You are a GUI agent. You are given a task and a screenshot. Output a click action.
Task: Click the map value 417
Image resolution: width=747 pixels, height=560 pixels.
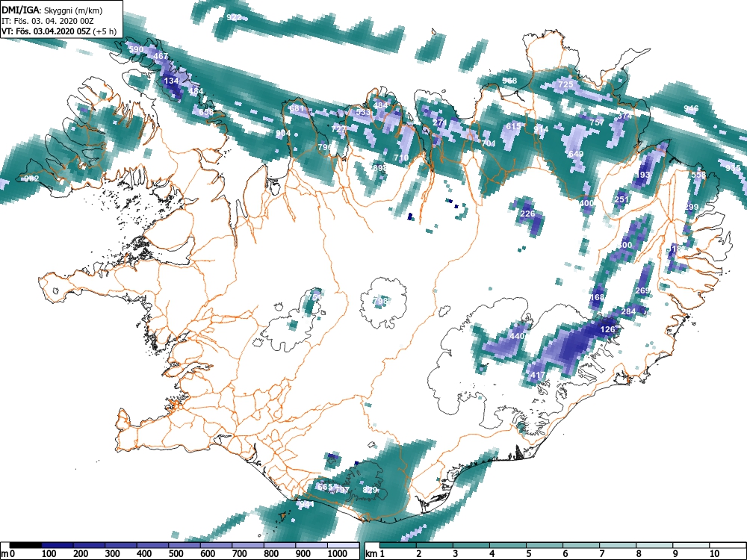click(x=537, y=375)
